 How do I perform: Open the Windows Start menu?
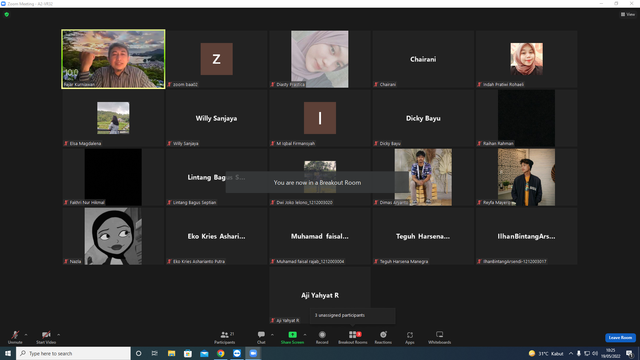tap(8, 353)
